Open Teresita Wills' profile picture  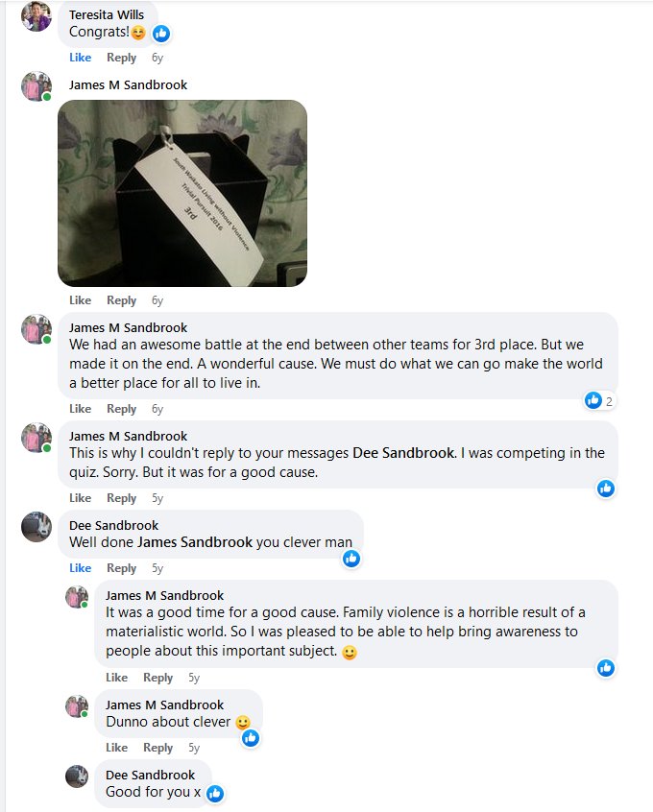point(36,16)
